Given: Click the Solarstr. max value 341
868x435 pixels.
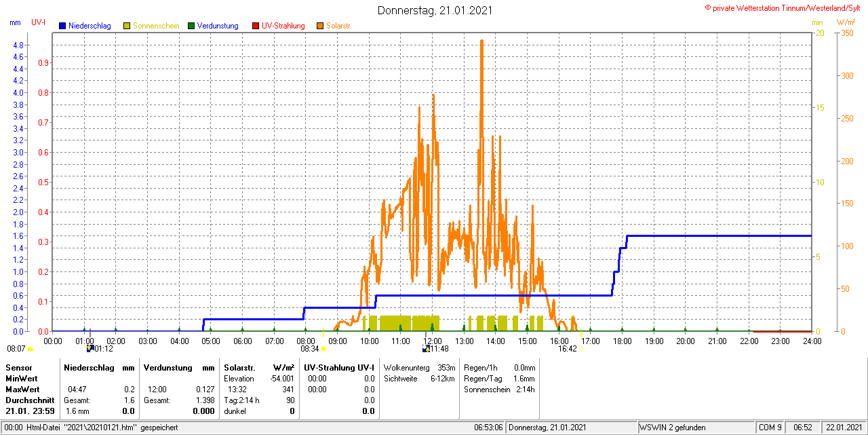Looking at the screenshot, I should pos(288,390).
